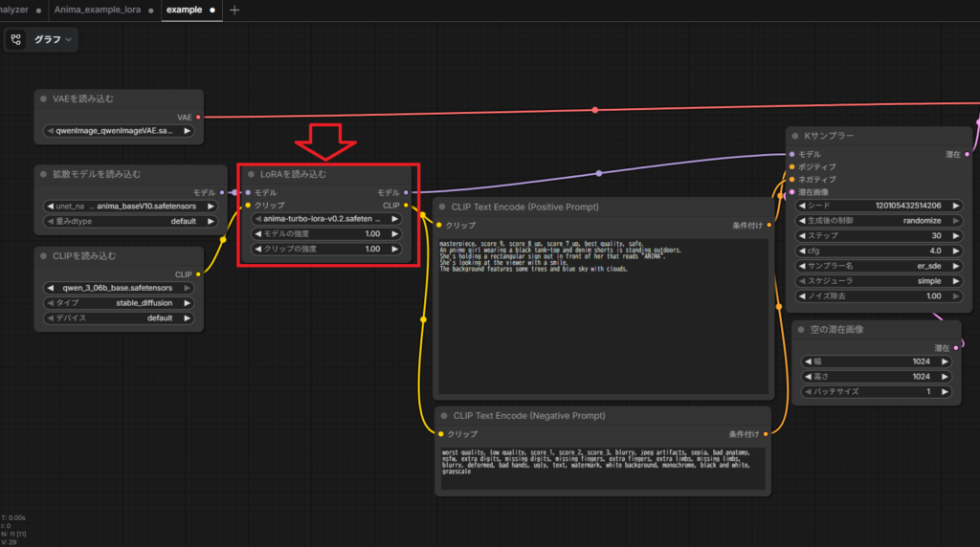Adjust モデルの強度 value field
The height and width of the screenshot is (547, 980).
click(x=326, y=233)
